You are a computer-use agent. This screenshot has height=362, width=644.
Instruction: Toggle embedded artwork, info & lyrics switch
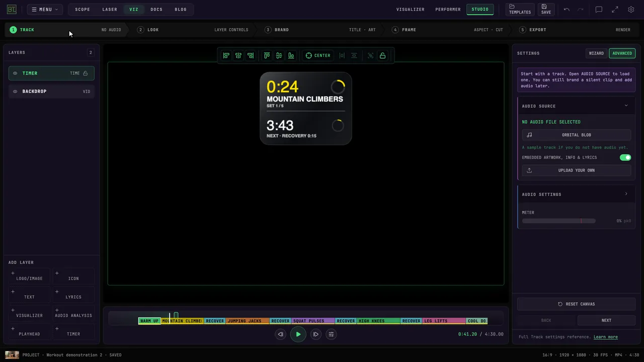click(x=625, y=157)
